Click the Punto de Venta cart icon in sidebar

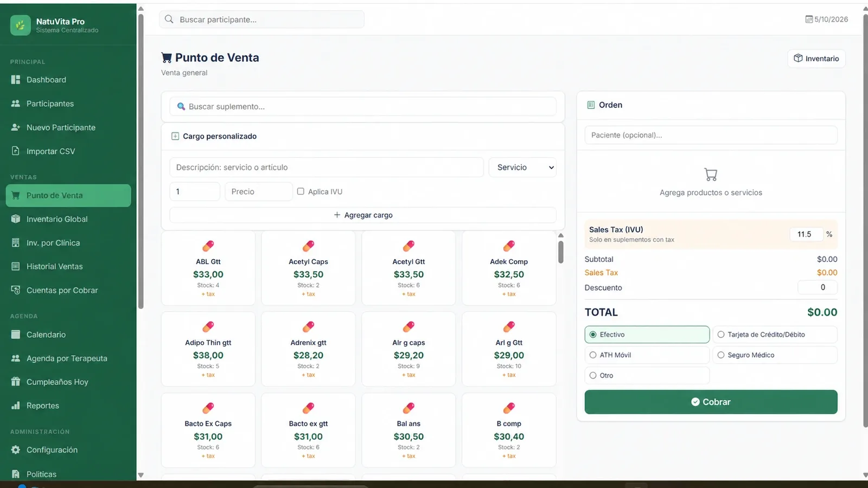click(16, 195)
